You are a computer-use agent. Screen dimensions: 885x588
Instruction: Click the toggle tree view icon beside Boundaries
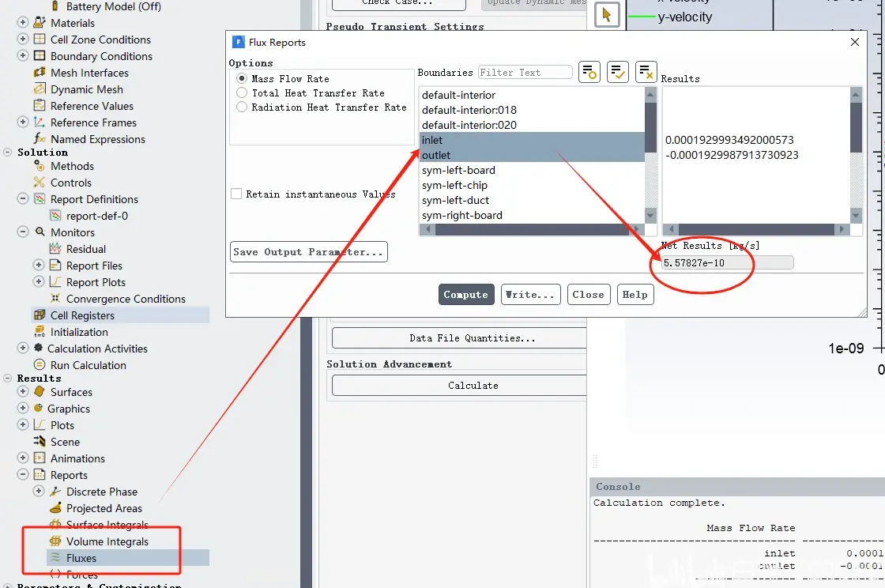click(589, 72)
